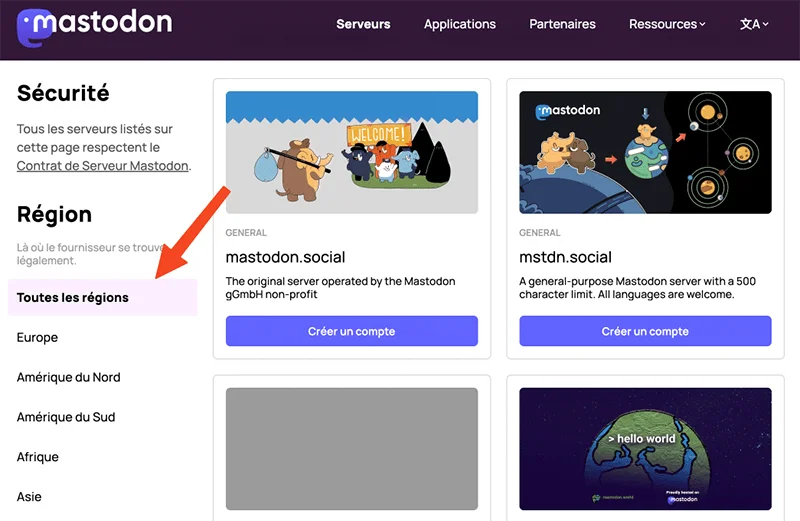
Task: Follow the Contrat de Serveur Mastodon link
Action: (x=102, y=166)
